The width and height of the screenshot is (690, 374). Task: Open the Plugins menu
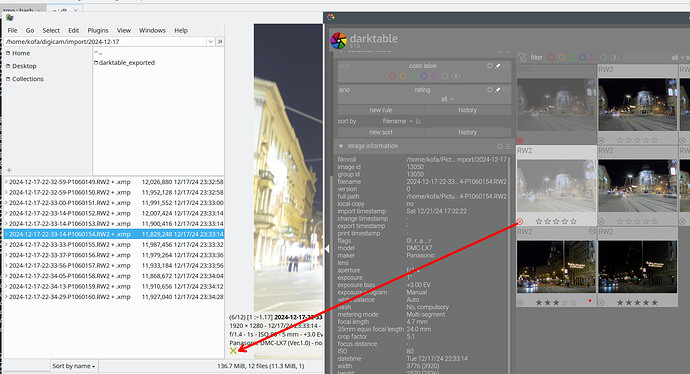[98, 30]
